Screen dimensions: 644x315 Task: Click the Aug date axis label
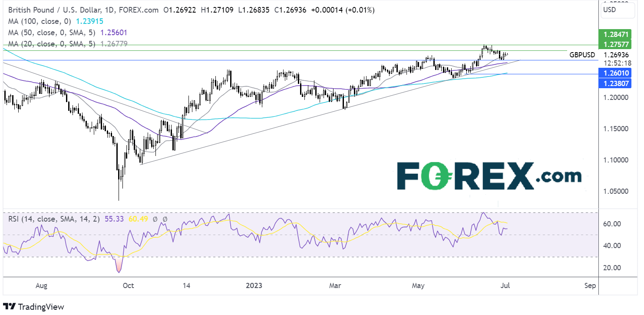tap(40, 285)
